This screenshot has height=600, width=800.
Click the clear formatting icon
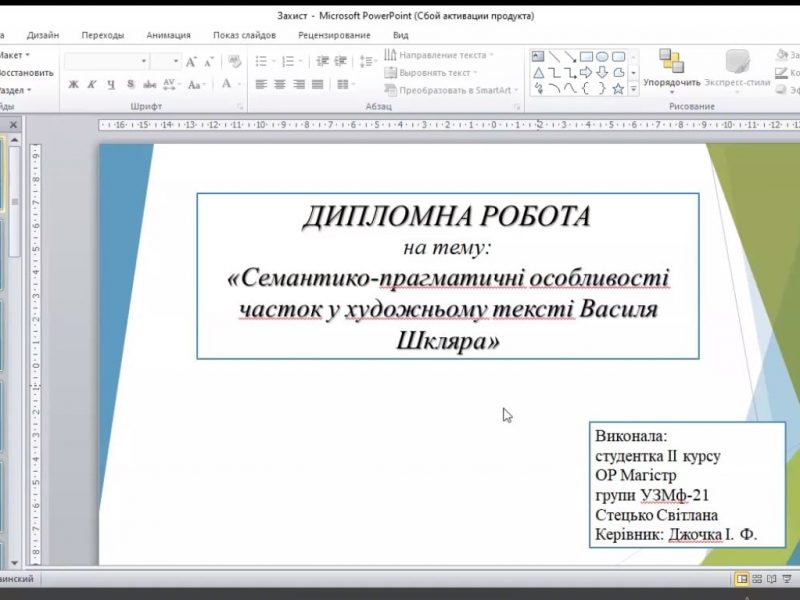(234, 62)
